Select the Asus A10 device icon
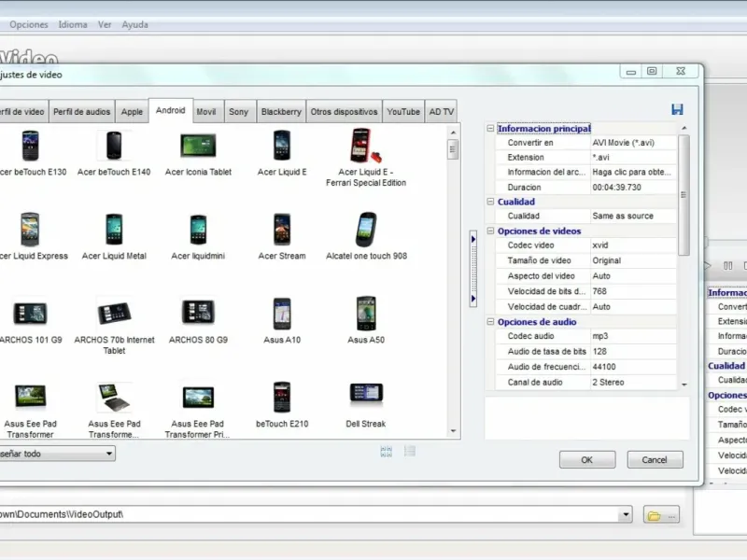The width and height of the screenshot is (747, 560). click(282, 314)
